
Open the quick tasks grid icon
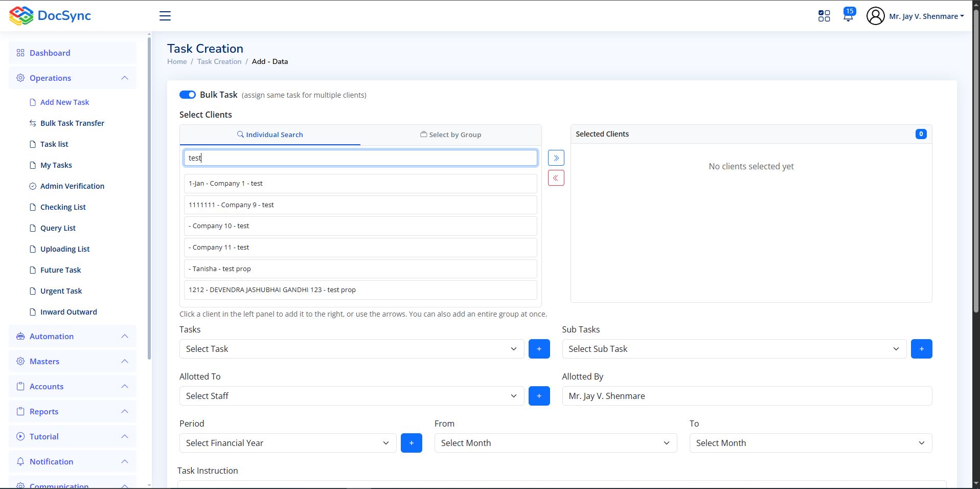824,16
